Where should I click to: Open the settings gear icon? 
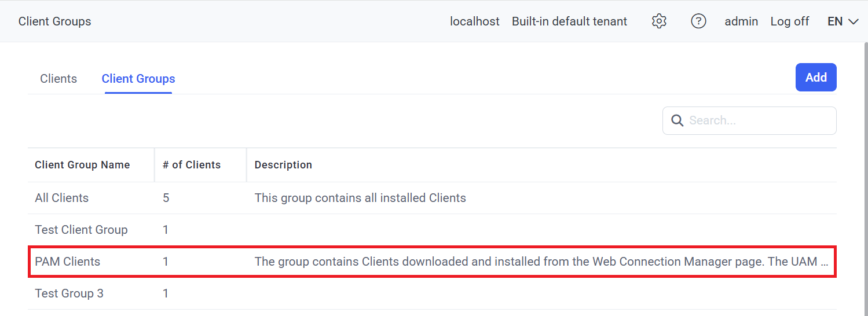pos(659,21)
